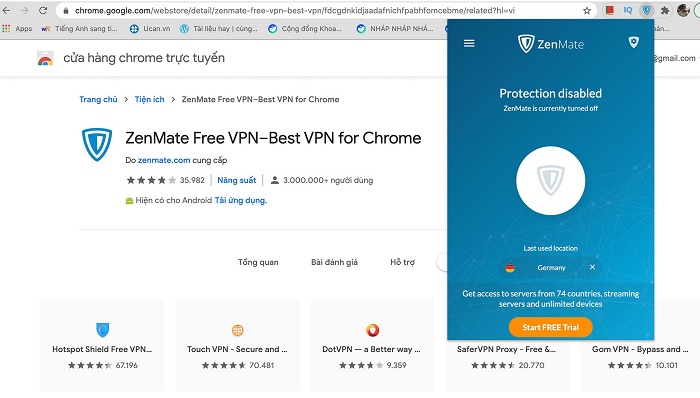The image size is (700, 398).
Task: Bookmark this page with the star icon
Action: click(587, 10)
